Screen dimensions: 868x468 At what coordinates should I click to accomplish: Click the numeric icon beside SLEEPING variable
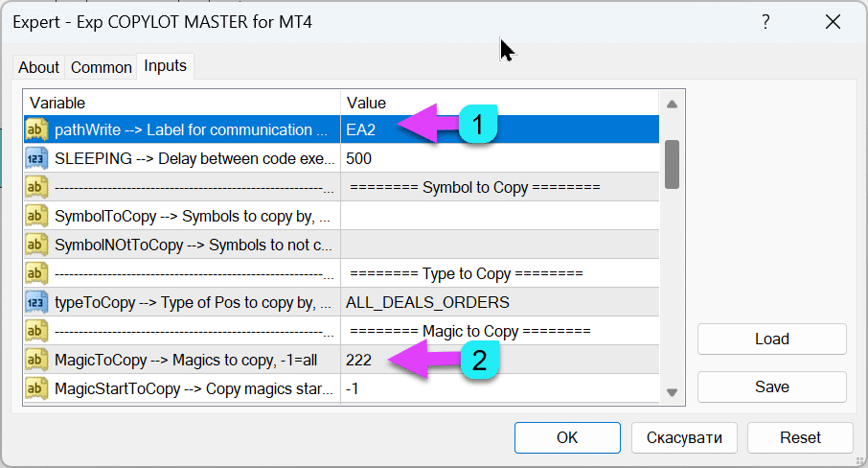pos(37,158)
